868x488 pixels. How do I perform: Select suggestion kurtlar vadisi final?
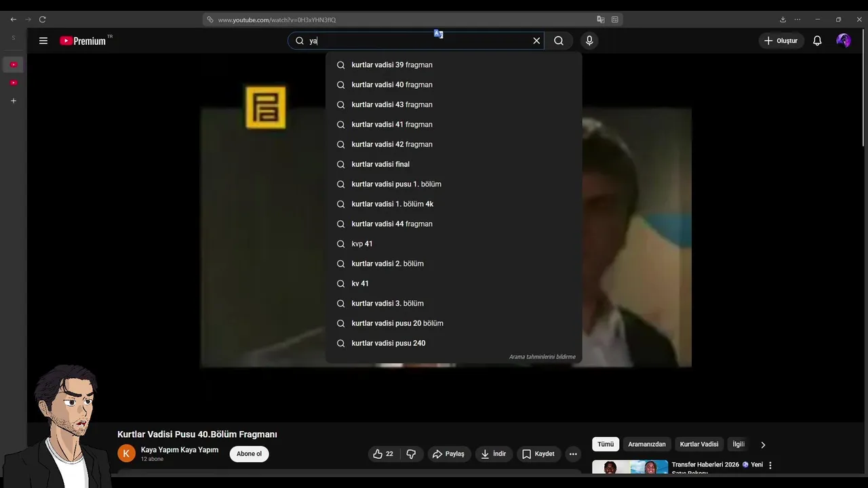tap(454, 164)
